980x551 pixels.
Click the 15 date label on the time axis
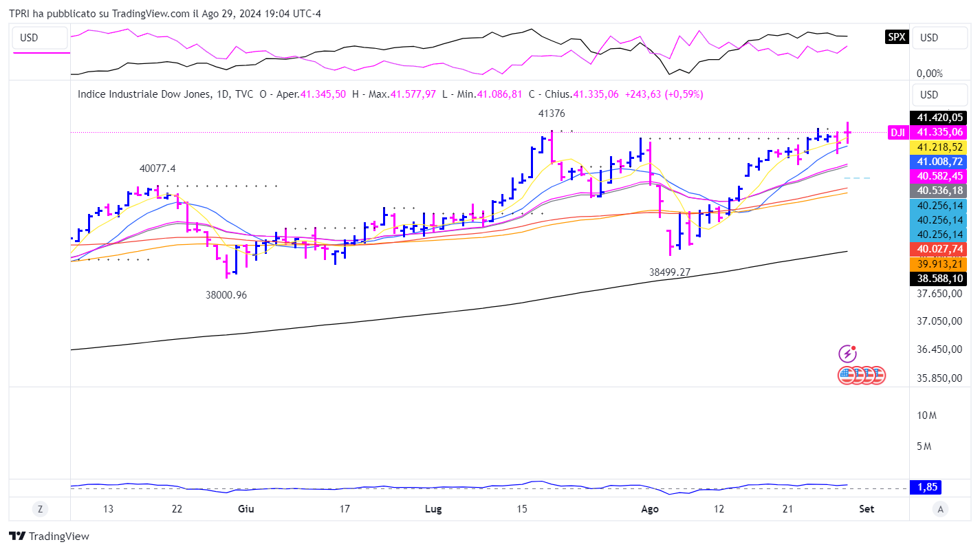coord(522,509)
